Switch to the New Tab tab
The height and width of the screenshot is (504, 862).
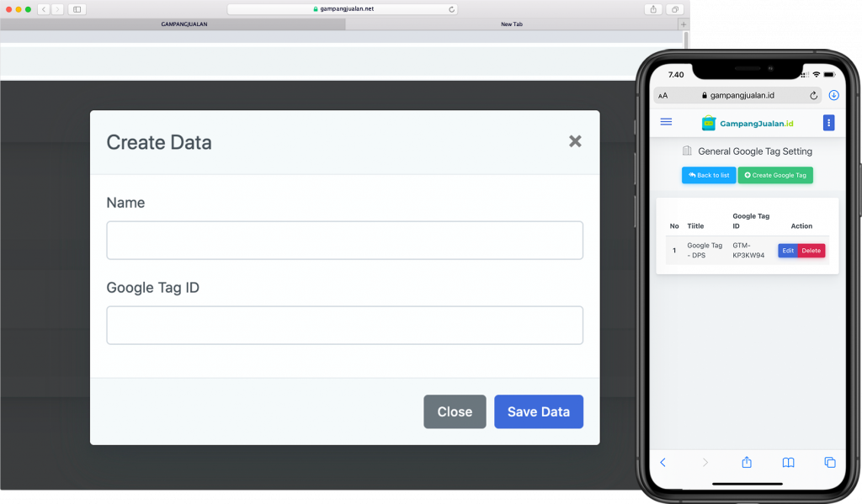(511, 24)
